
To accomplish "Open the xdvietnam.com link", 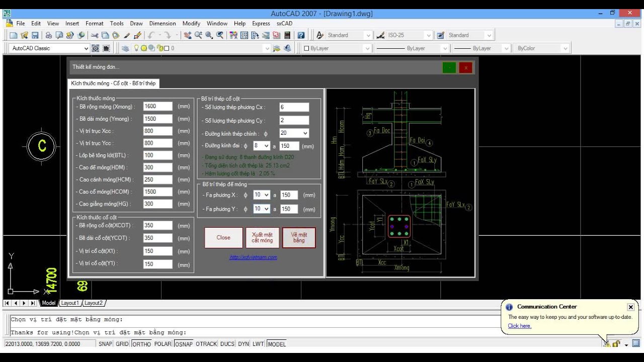I will [x=253, y=257].
